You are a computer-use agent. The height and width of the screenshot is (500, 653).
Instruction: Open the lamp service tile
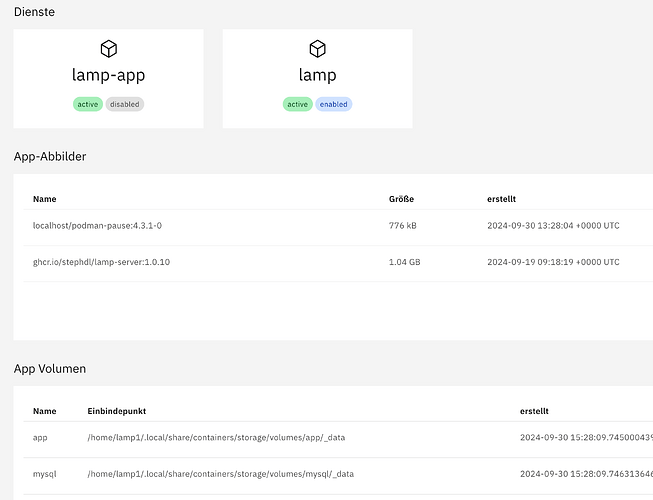click(x=317, y=75)
